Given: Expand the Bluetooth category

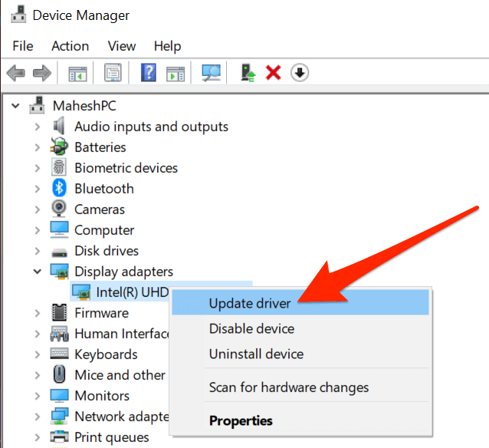Looking at the screenshot, I should [38, 189].
